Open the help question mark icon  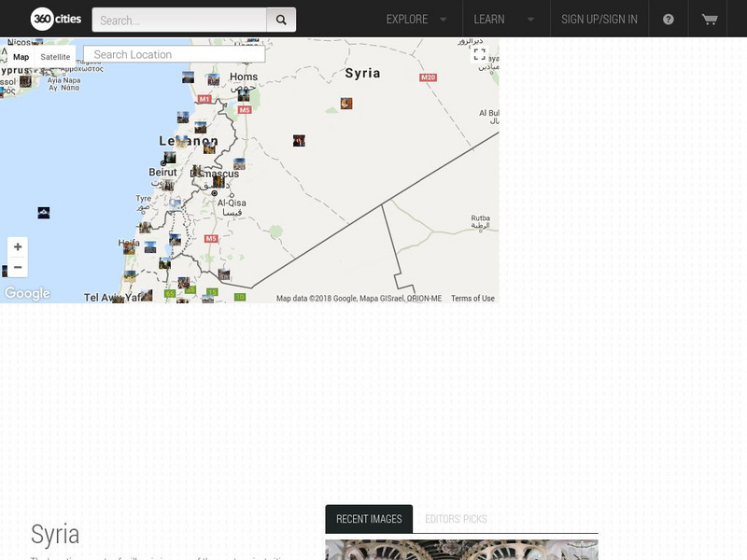[669, 19]
